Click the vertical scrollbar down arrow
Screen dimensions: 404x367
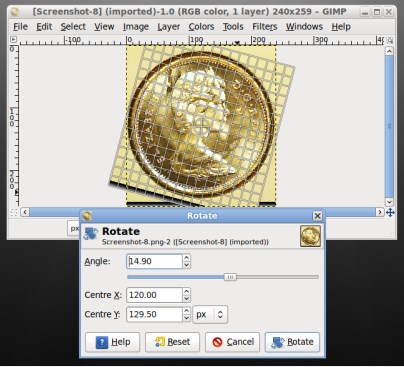click(389, 202)
